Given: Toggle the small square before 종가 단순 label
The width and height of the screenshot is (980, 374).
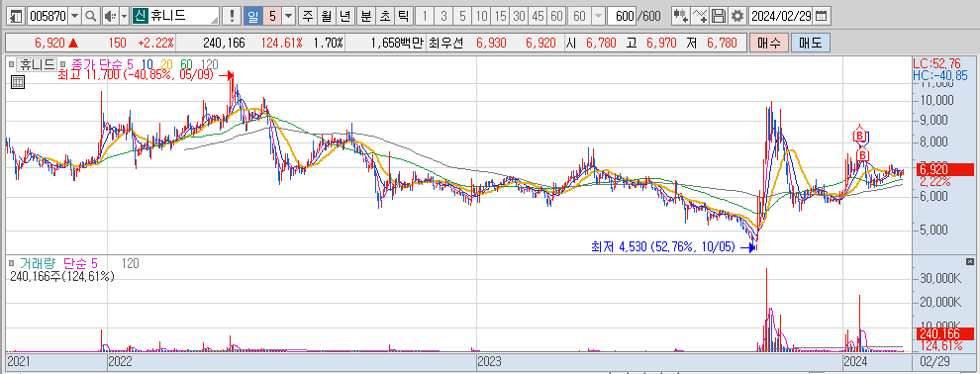Looking at the screenshot, I should coord(63,63).
